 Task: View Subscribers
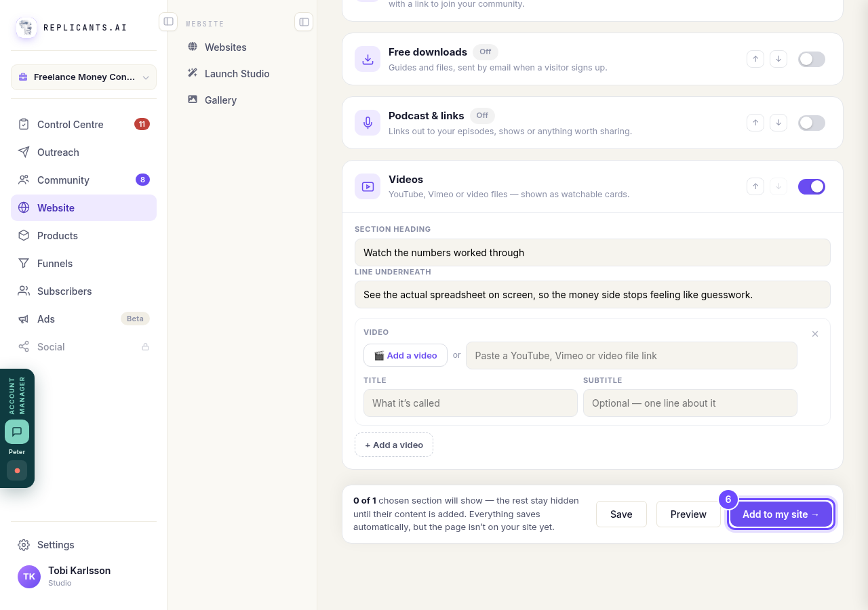(x=83, y=291)
